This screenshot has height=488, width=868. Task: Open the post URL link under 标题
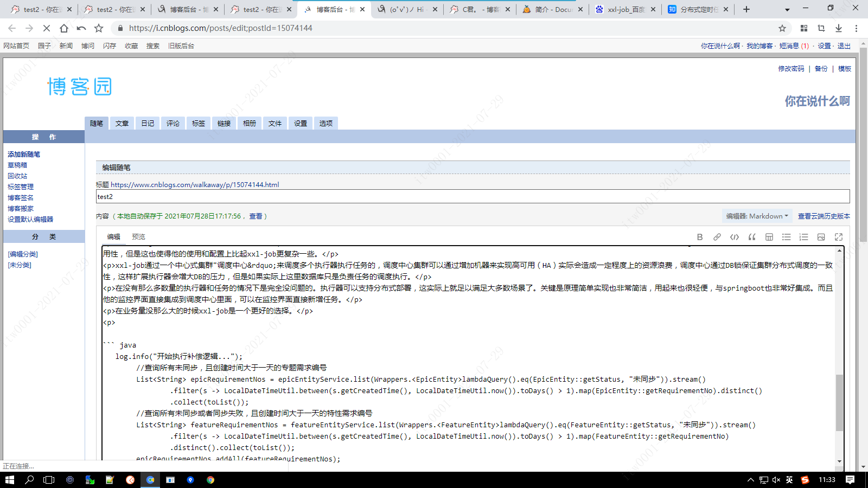click(195, 185)
